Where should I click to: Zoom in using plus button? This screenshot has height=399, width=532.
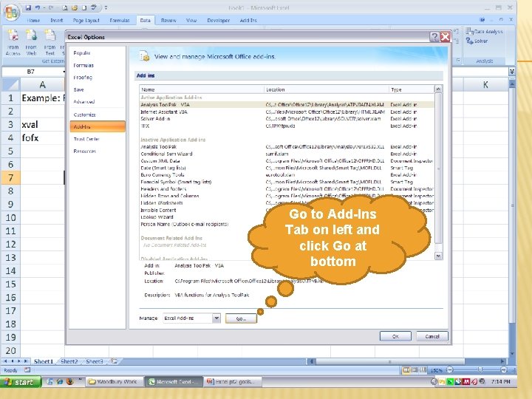click(x=504, y=370)
